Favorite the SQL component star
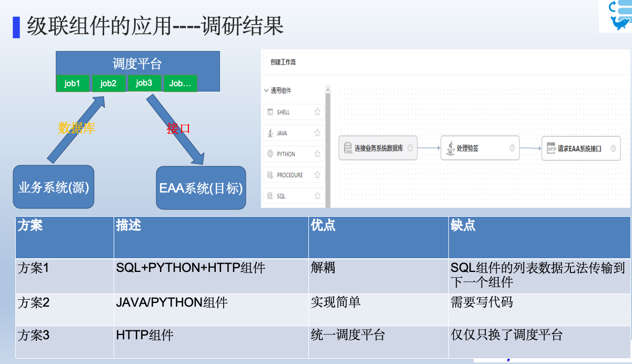This screenshot has width=632, height=364. (x=317, y=196)
